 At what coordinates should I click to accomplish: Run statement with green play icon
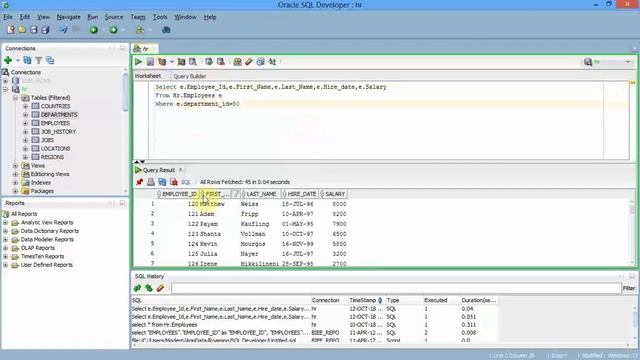click(138, 62)
